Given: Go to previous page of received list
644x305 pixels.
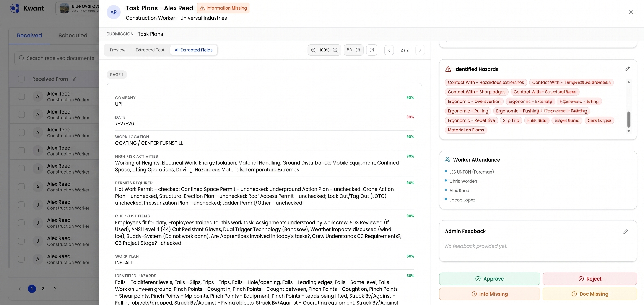Looking at the screenshot, I should pyautogui.click(x=20, y=289).
